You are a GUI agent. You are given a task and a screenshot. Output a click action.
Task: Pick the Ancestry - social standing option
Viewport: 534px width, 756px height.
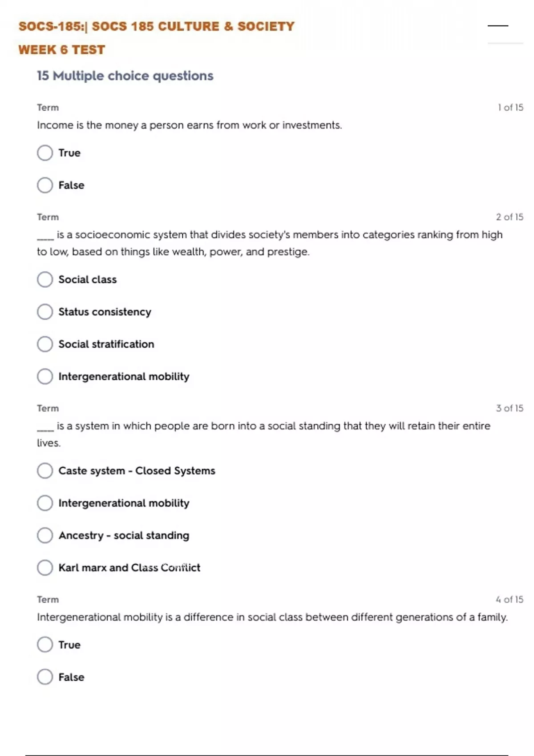tap(45, 535)
